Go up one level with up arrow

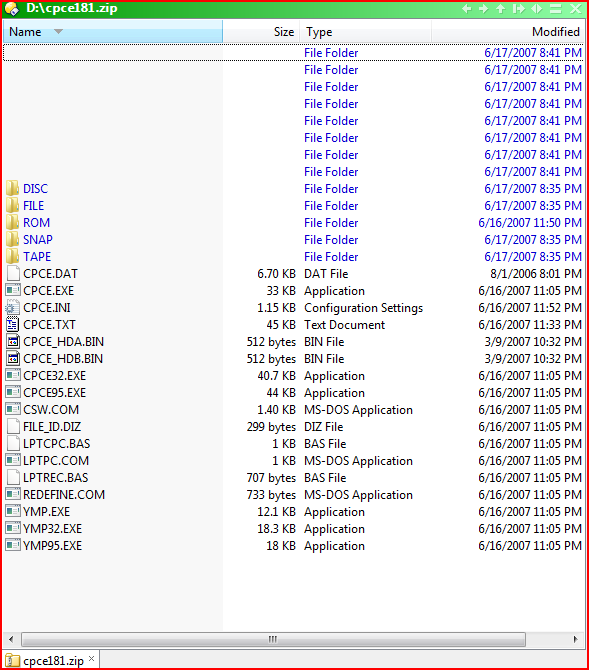pyautogui.click(x=501, y=9)
